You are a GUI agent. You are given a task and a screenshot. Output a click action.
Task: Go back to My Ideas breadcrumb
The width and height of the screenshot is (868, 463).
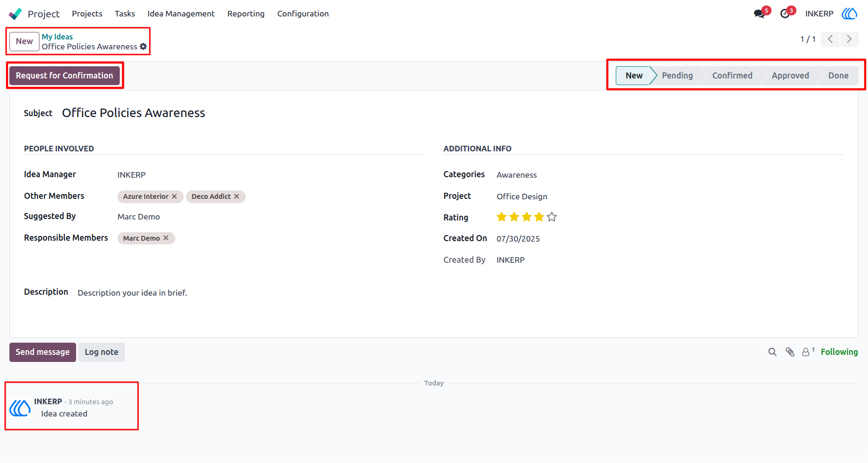(x=57, y=37)
